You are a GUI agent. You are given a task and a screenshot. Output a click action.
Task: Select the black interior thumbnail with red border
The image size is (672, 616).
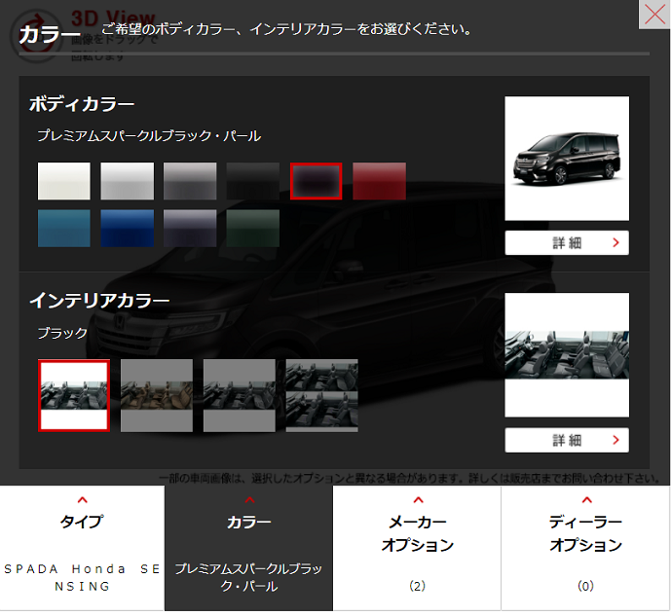coord(74,395)
